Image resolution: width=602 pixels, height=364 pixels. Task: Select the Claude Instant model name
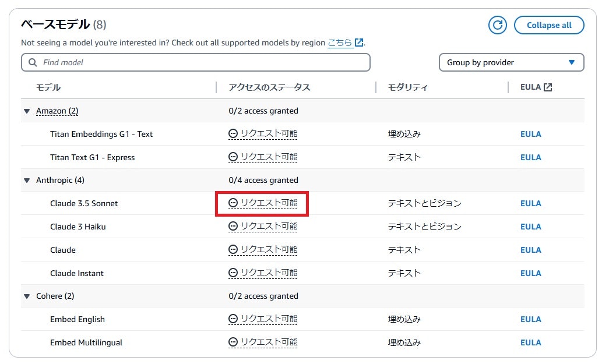coord(77,274)
